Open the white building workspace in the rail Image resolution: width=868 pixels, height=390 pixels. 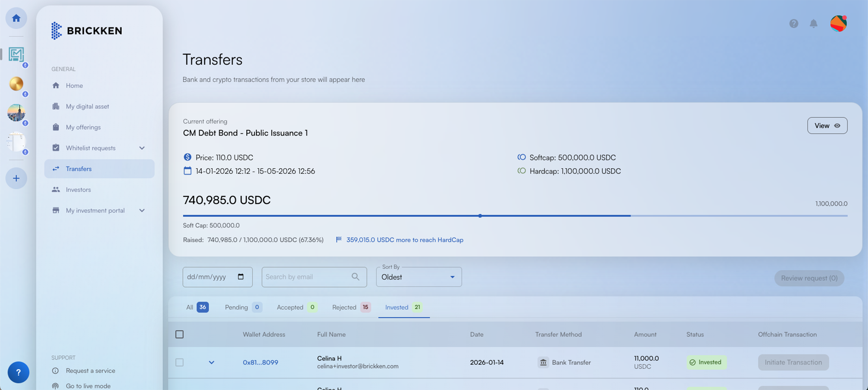[x=16, y=142]
